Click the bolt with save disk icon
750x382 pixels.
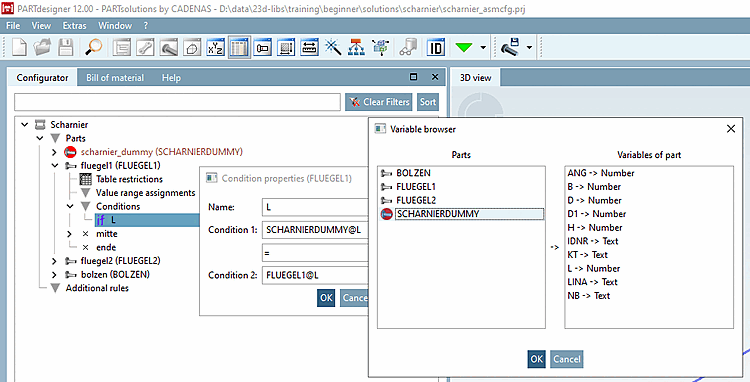click(x=511, y=47)
